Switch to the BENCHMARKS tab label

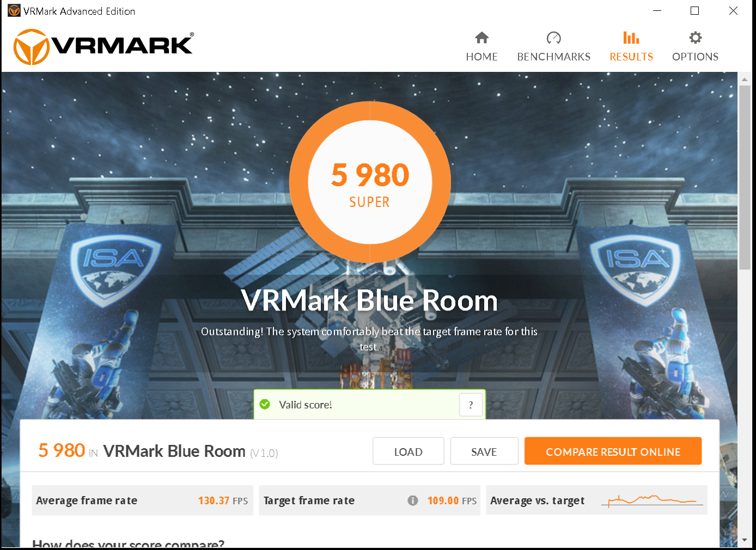553,57
